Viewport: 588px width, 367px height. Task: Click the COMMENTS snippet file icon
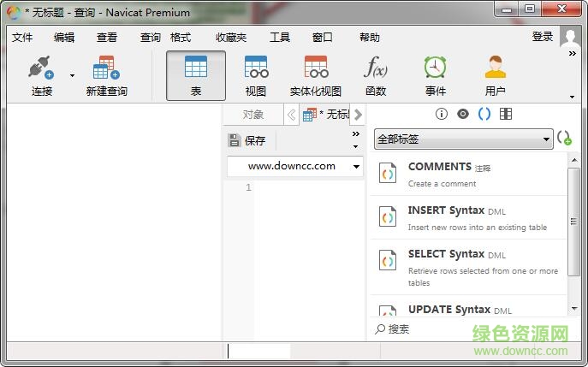pos(388,173)
